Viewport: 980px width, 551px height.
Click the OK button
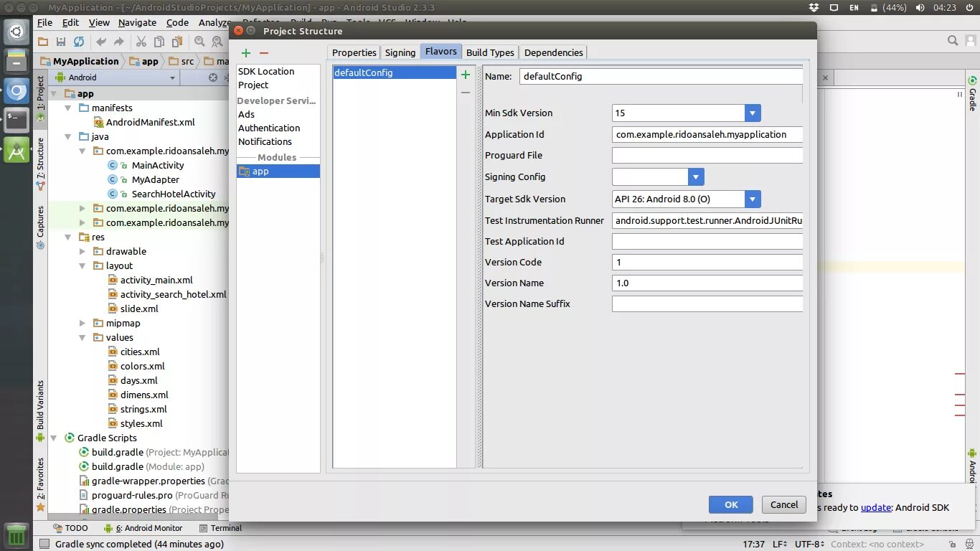tap(730, 504)
